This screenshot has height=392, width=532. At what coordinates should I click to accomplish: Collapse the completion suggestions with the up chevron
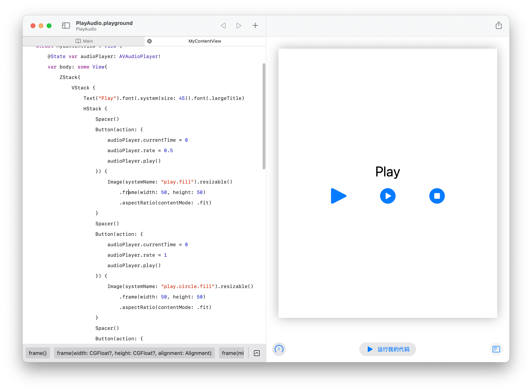[x=257, y=353]
